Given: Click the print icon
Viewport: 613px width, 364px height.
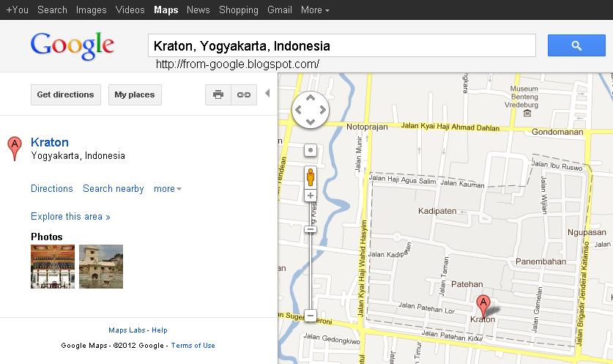Looking at the screenshot, I should point(218,94).
